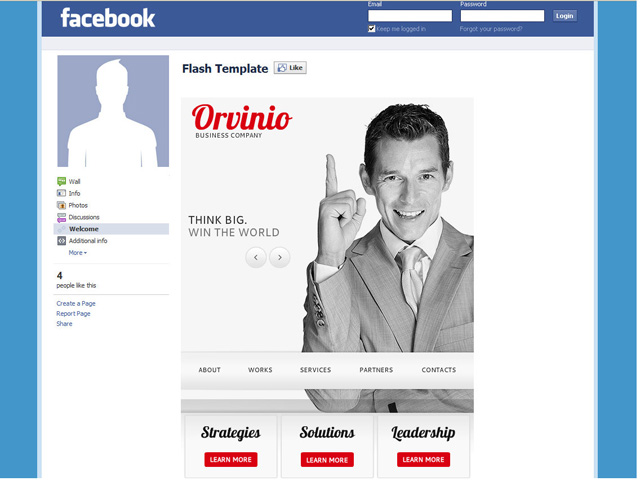Screen dimensions: 640x481
Task: Click the Report Page link
Action: (73, 314)
